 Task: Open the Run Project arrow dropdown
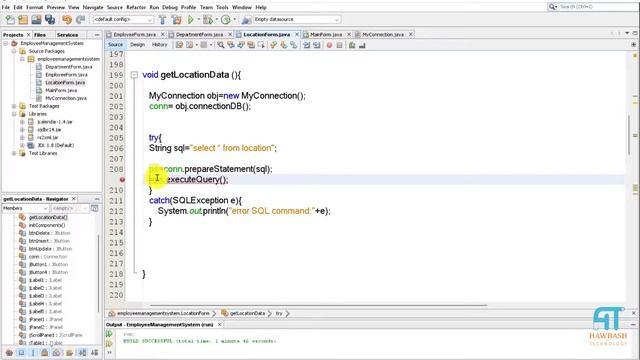click(199, 19)
